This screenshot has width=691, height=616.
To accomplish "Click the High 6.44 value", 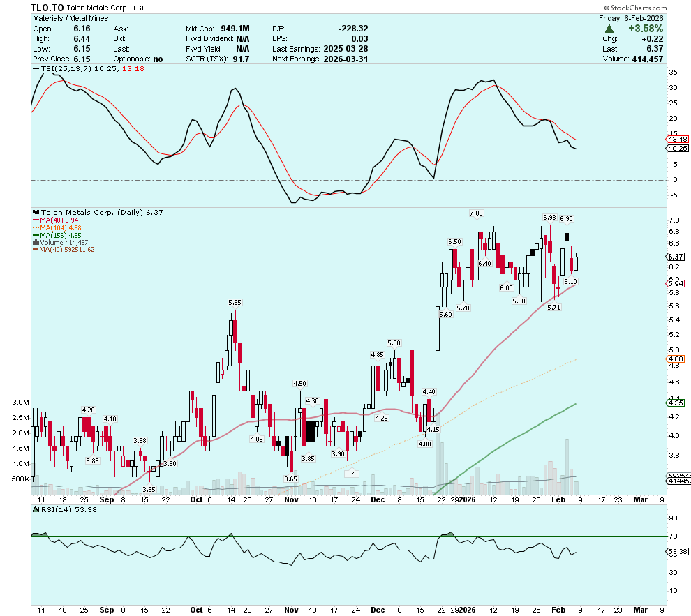I will (82, 39).
